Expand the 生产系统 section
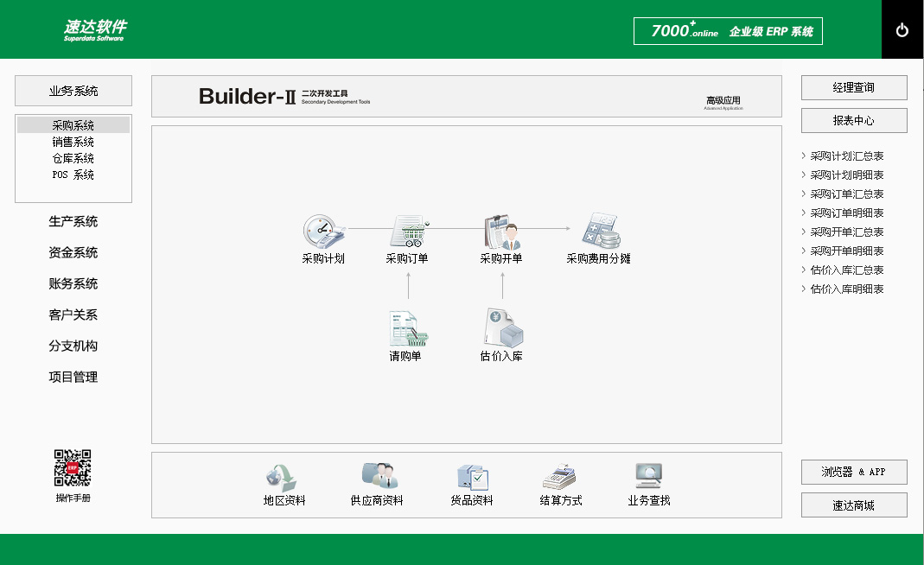924x565 pixels. click(73, 222)
